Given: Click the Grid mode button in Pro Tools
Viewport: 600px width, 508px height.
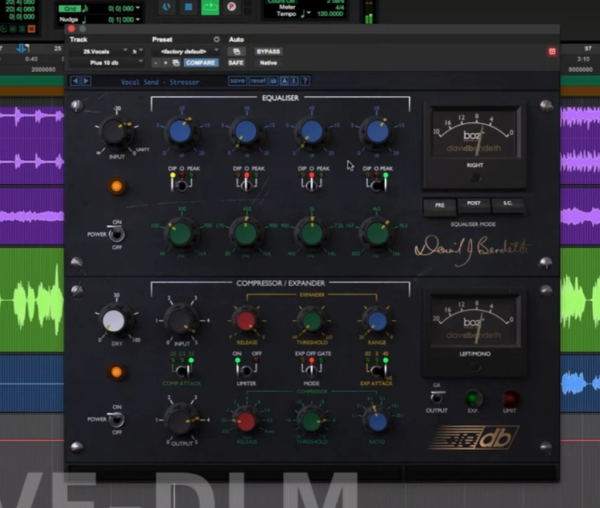Looking at the screenshot, I should [70, 8].
